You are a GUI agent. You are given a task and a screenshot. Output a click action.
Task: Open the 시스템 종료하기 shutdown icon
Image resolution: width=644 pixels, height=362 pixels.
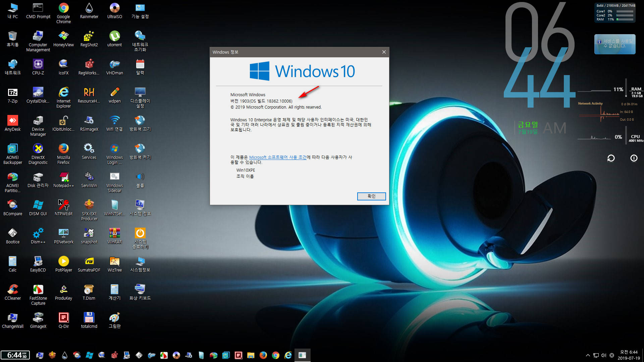pos(140,239)
